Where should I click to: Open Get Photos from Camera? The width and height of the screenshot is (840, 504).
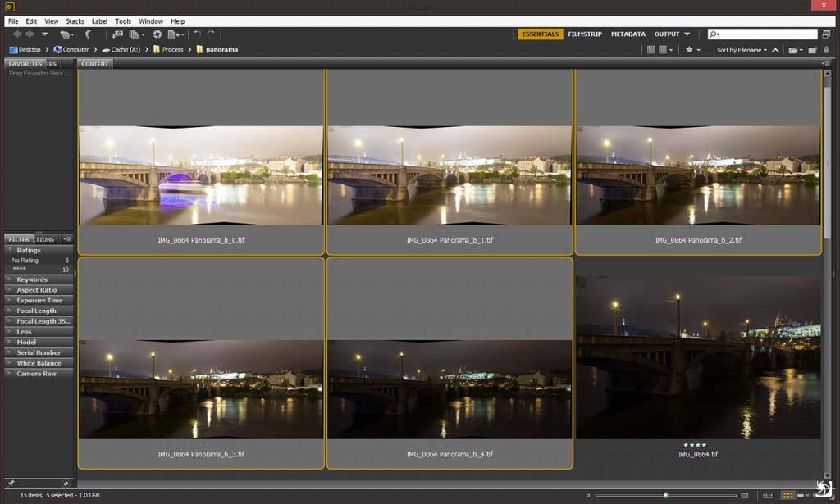tap(118, 34)
